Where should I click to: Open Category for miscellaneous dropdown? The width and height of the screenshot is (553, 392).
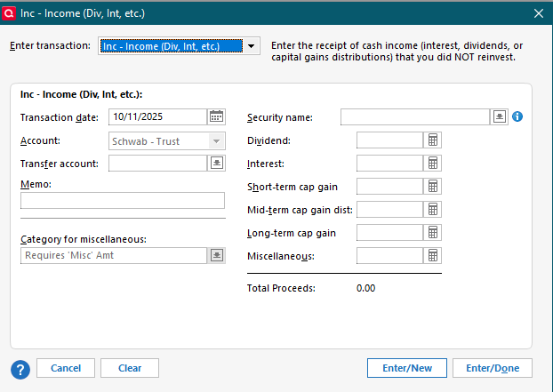216,256
